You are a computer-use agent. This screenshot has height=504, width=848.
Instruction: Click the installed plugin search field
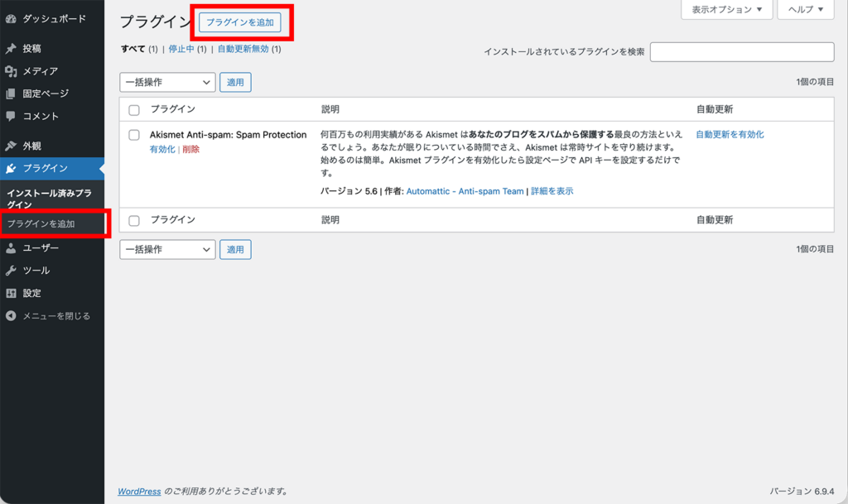pyautogui.click(x=742, y=51)
